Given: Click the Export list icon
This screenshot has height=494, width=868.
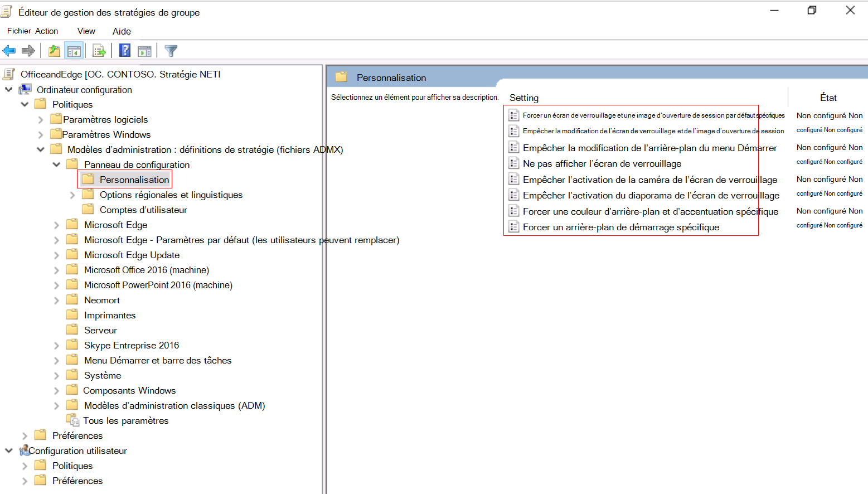Looking at the screenshot, I should [x=99, y=50].
